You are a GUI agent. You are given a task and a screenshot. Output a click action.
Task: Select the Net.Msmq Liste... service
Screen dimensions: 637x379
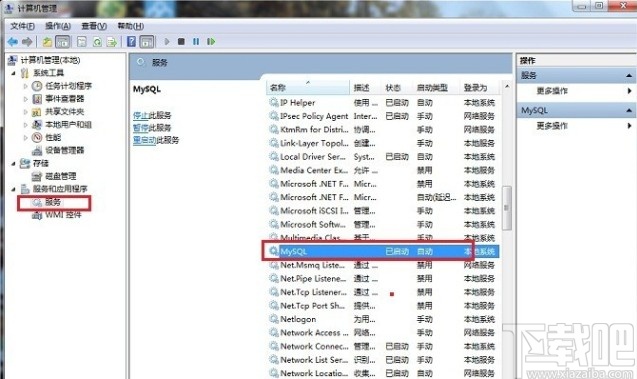click(383, 265)
